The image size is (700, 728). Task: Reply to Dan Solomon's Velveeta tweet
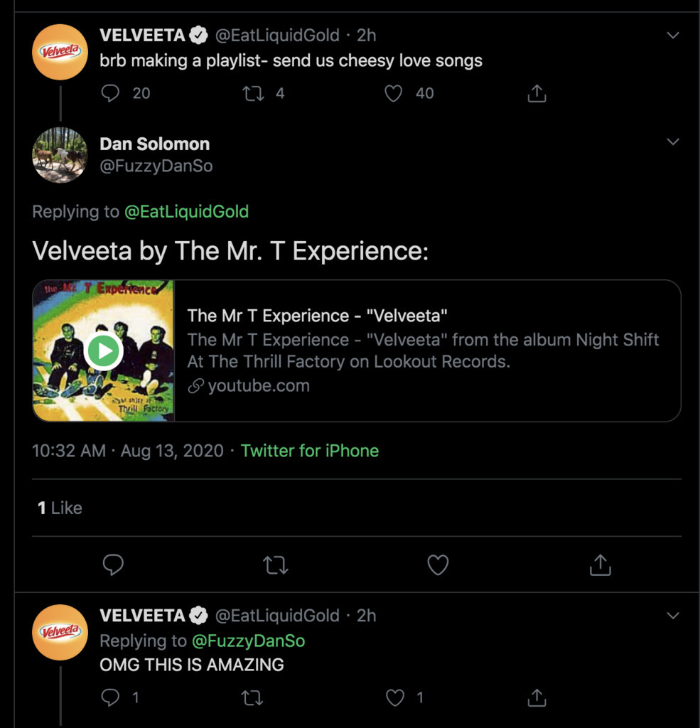tap(113, 565)
